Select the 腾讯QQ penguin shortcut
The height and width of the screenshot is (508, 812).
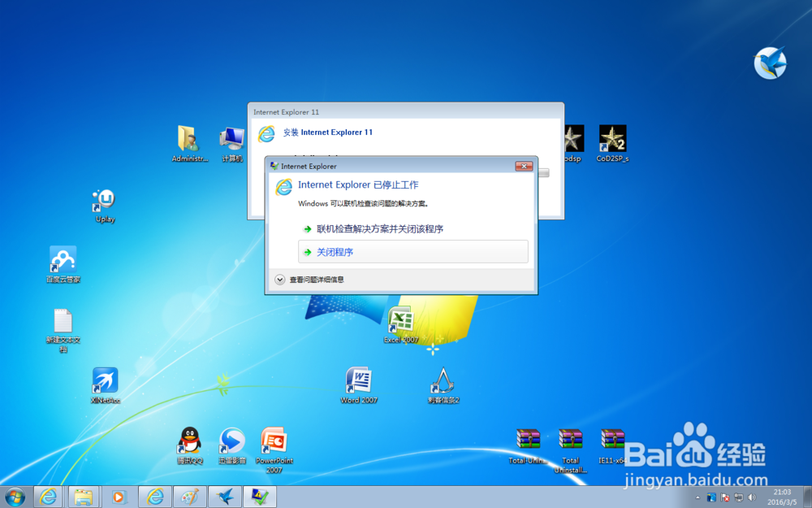click(189, 445)
